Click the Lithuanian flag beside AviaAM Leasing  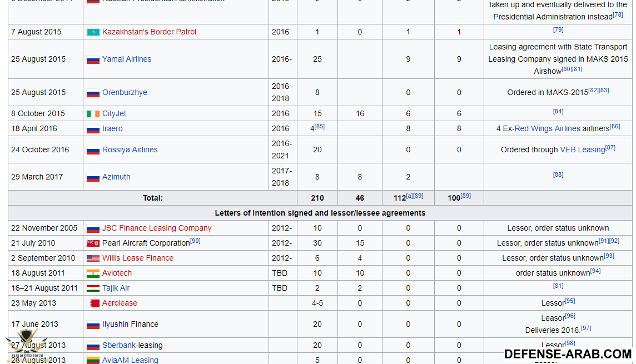tap(93, 360)
